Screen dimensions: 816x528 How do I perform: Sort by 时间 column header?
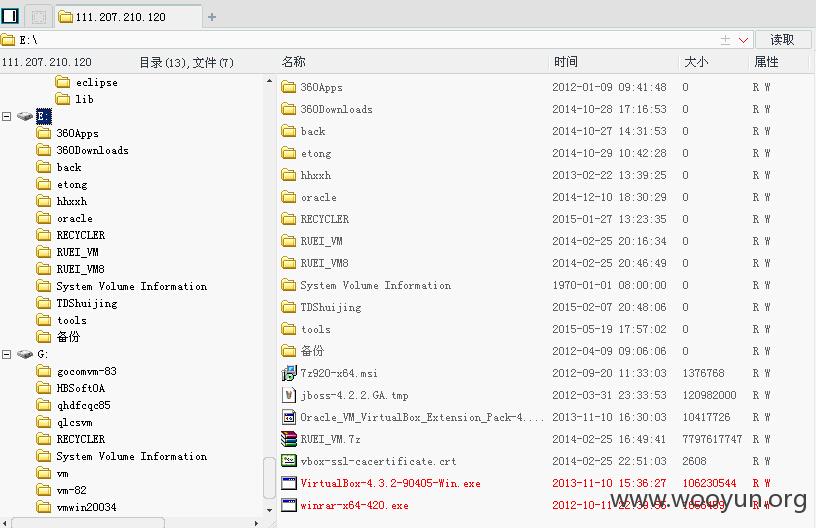566,62
